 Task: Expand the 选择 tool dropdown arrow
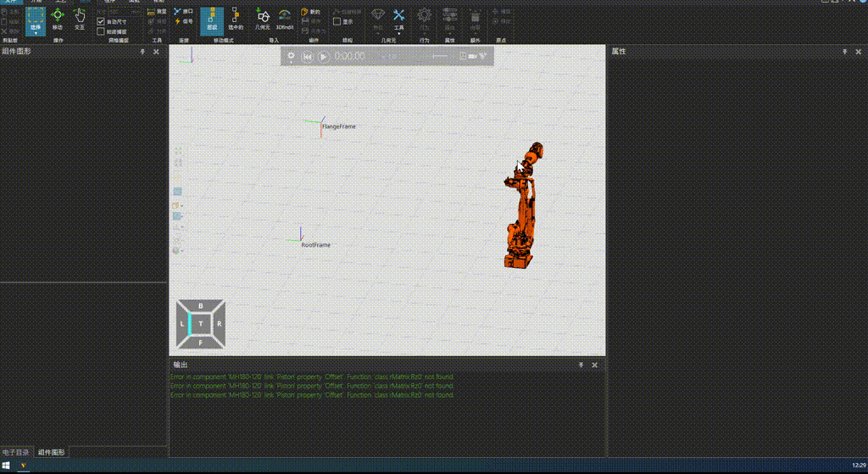[36, 33]
